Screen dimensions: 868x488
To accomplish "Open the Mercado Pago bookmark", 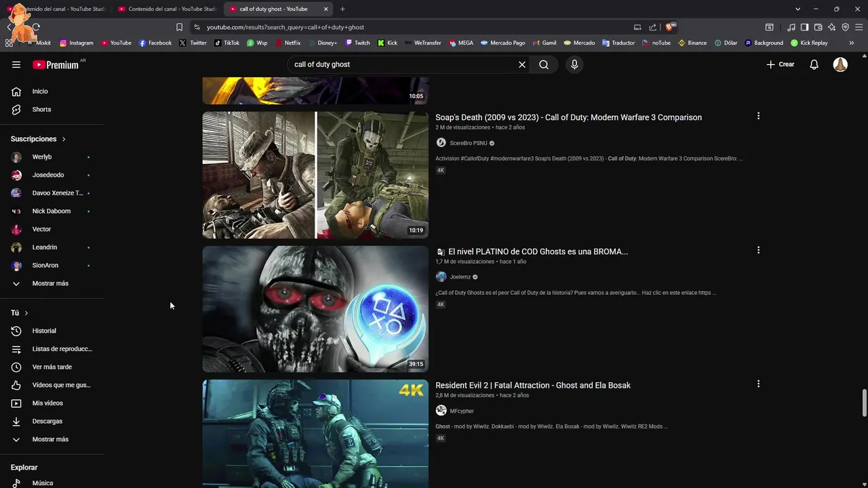I will [x=502, y=43].
